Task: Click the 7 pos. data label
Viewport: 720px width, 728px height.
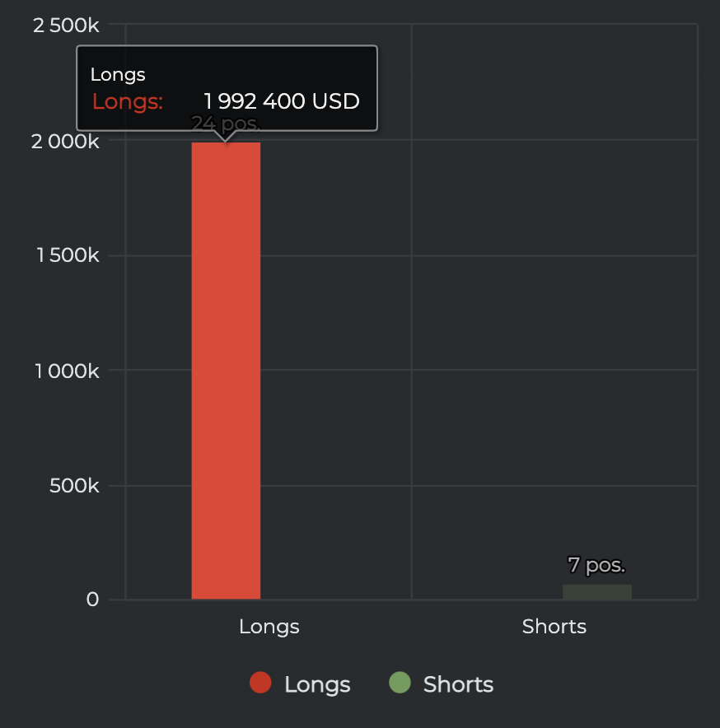Action: click(596, 565)
